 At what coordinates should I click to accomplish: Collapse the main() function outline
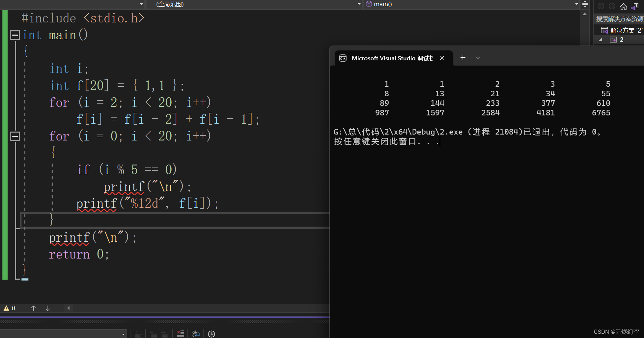click(x=15, y=35)
